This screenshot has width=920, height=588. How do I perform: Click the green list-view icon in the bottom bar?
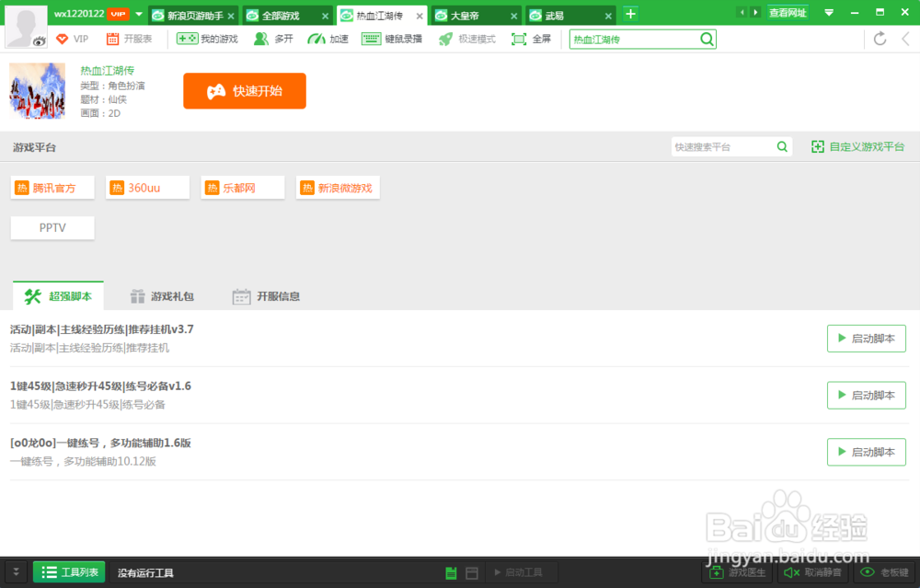(451, 572)
